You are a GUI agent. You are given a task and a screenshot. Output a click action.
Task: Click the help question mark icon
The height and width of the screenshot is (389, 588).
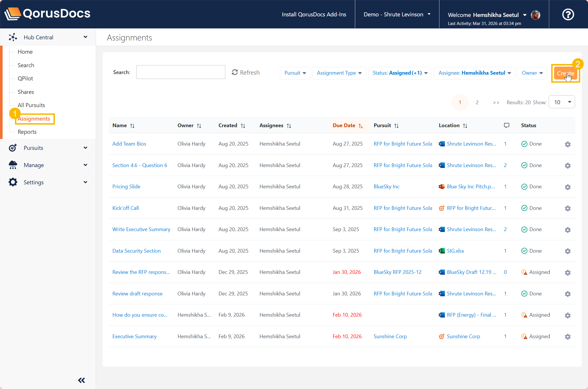(x=568, y=14)
